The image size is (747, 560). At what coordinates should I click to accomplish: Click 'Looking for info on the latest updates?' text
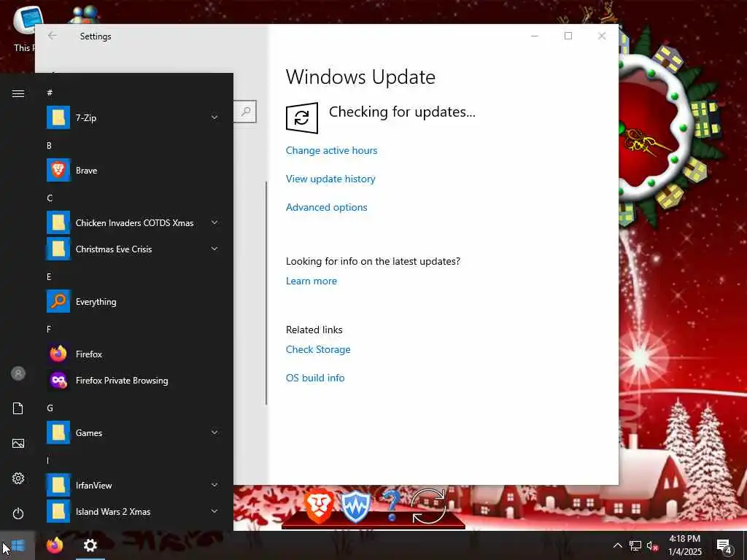373,262
